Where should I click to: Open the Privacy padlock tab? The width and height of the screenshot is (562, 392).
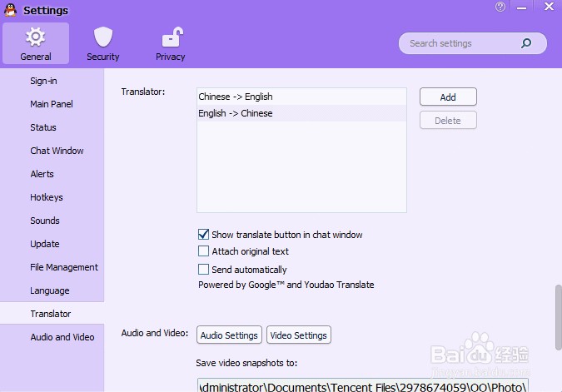(x=171, y=44)
